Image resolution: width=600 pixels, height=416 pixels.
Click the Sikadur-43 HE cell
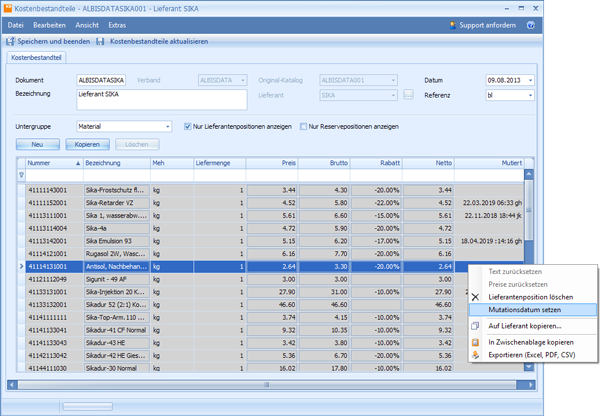pyautogui.click(x=116, y=343)
